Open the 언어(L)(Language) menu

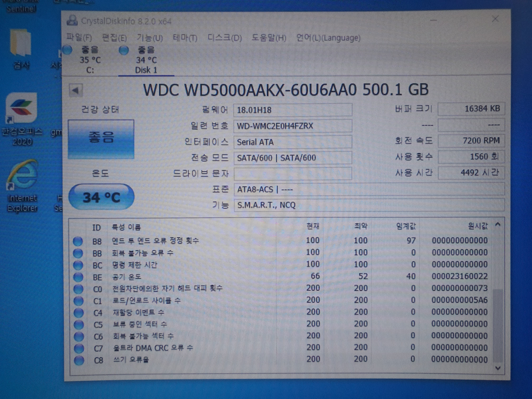point(328,38)
